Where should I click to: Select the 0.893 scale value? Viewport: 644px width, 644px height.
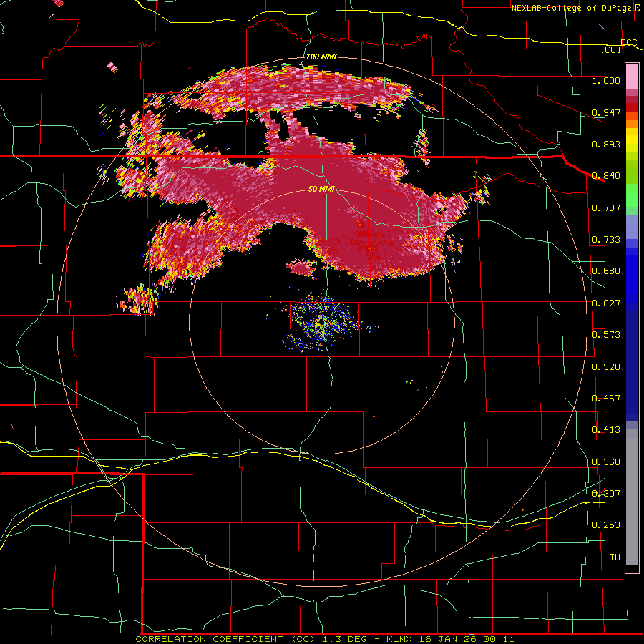pyautogui.click(x=606, y=144)
